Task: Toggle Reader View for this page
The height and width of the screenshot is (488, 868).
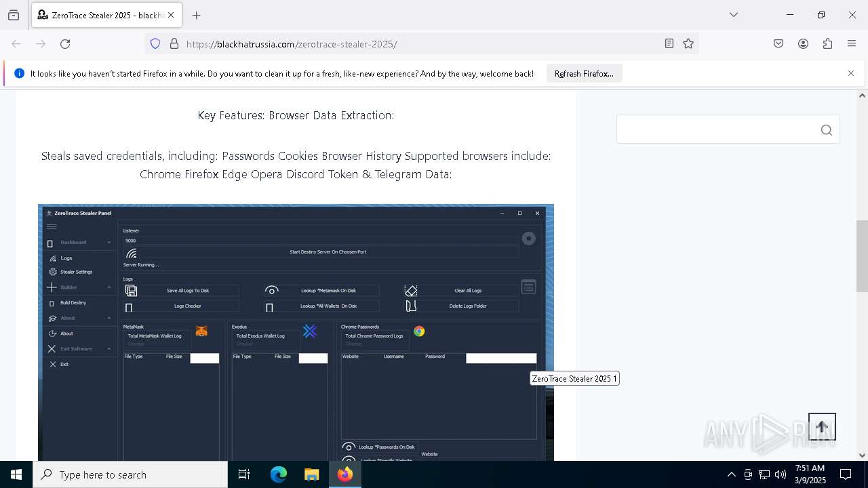Action: point(669,44)
